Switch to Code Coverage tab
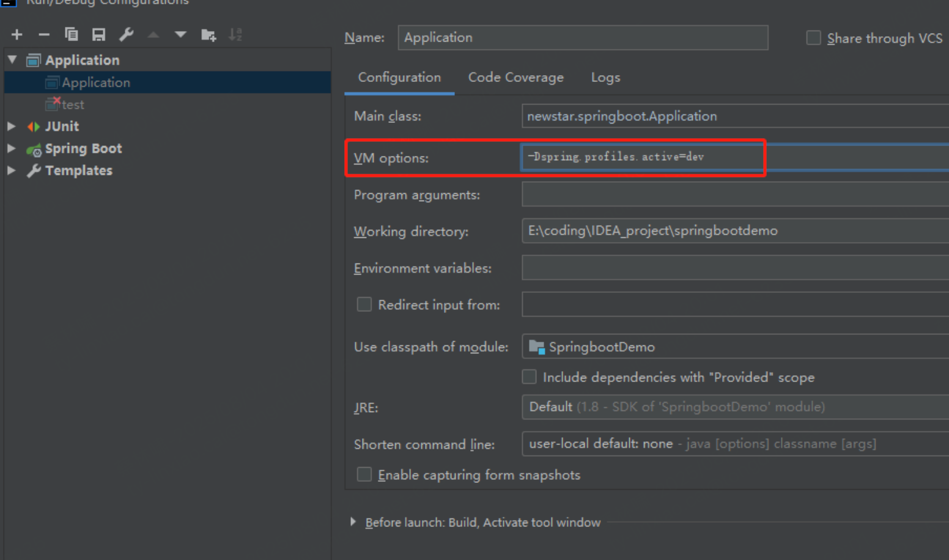This screenshot has height=560, width=949. 516,78
